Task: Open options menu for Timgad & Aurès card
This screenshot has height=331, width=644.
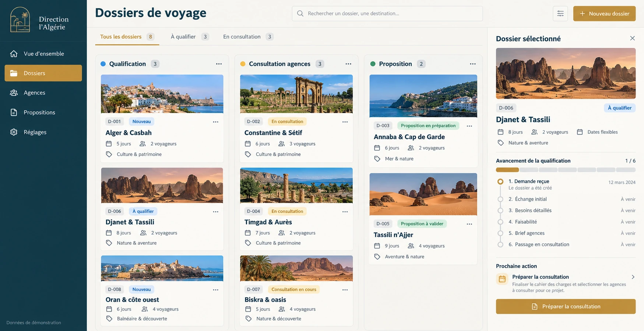Action: pyautogui.click(x=345, y=212)
